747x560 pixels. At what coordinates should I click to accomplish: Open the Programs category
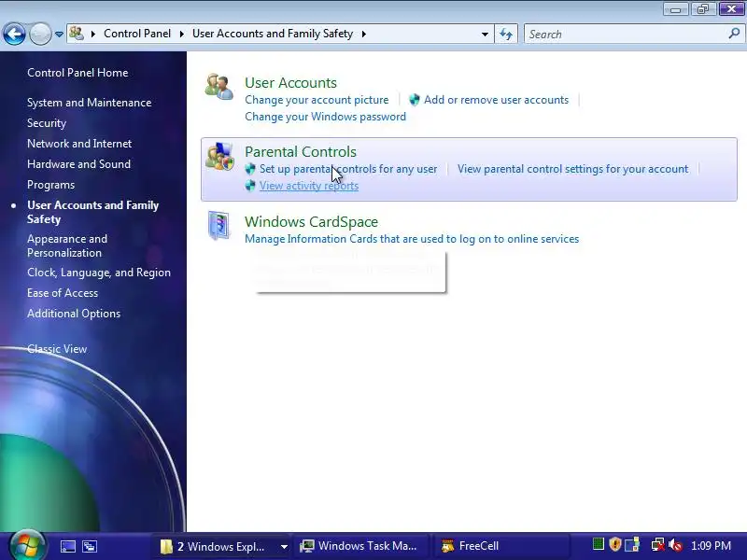(51, 184)
